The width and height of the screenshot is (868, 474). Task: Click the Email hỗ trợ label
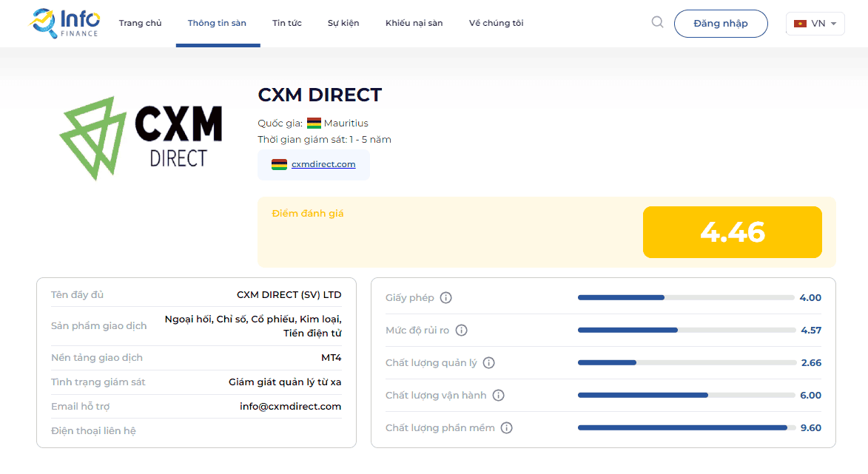(x=80, y=407)
